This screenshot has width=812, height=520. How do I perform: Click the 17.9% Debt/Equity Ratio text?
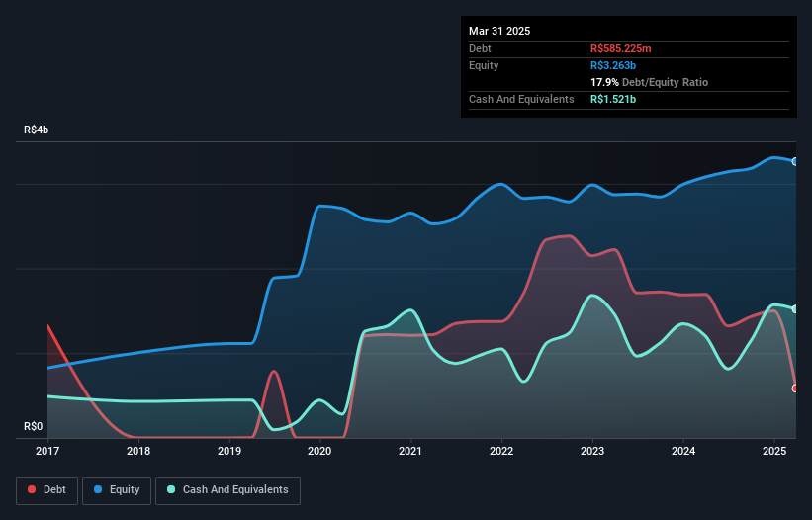click(x=649, y=82)
